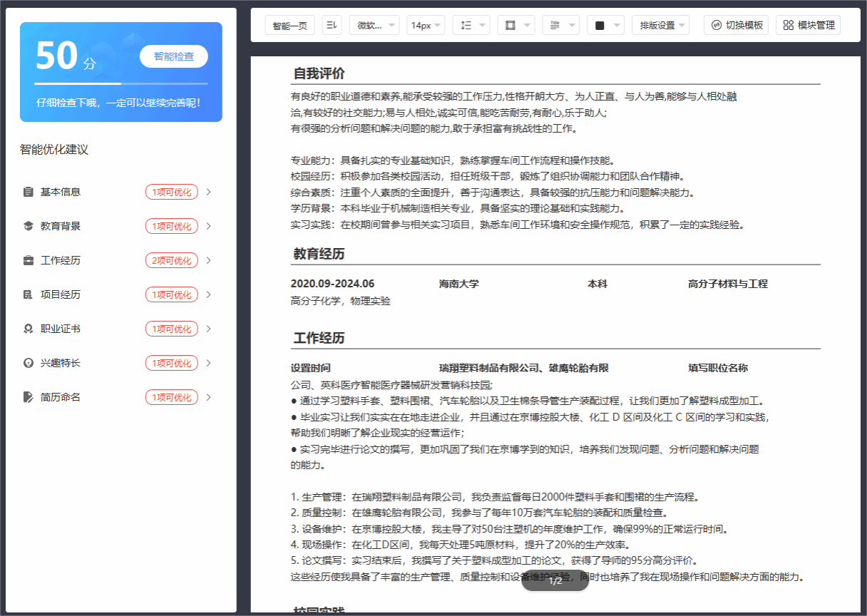Expand the 项目经历 suggestion chevron
Image resolution: width=867 pixels, height=616 pixels.
point(209,294)
